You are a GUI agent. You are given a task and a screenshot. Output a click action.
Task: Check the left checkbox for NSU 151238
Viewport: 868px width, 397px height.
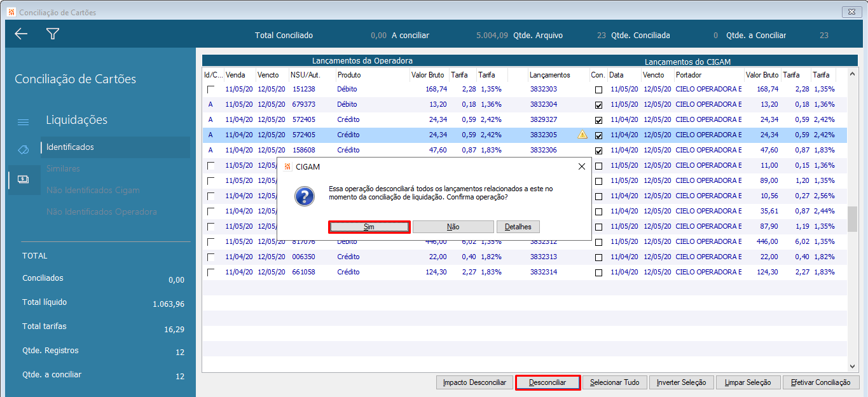[211, 90]
